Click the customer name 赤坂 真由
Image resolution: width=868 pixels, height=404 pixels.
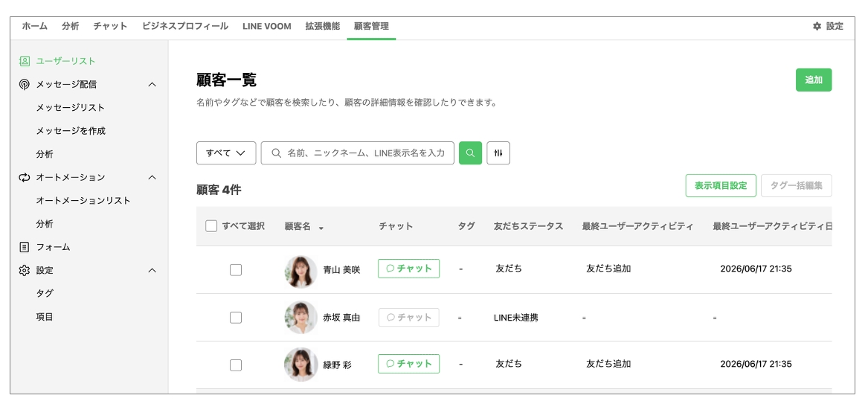[341, 318]
